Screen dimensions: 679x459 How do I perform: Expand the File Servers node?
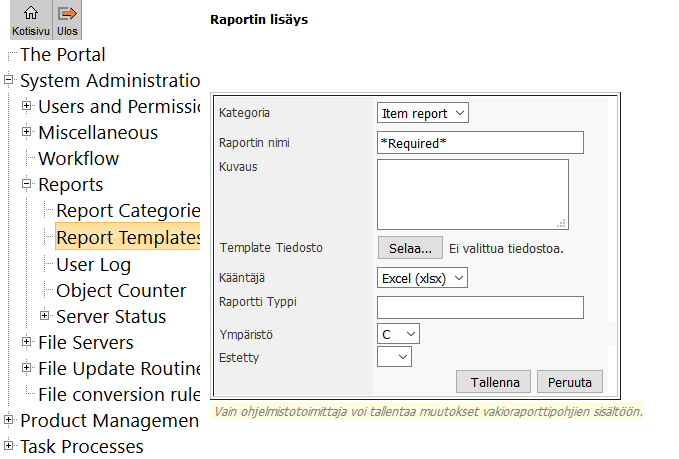click(x=27, y=343)
